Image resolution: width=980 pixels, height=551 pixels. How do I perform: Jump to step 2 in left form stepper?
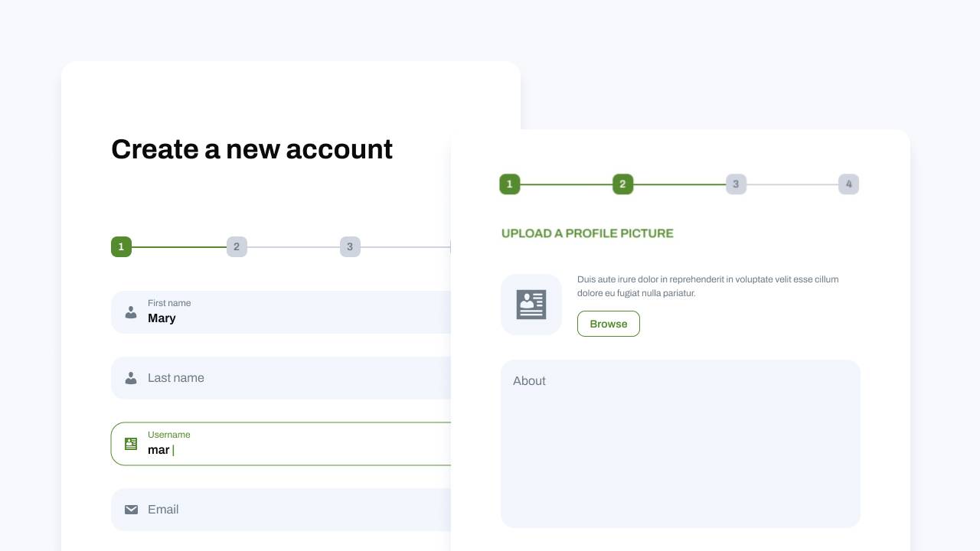pyautogui.click(x=237, y=247)
